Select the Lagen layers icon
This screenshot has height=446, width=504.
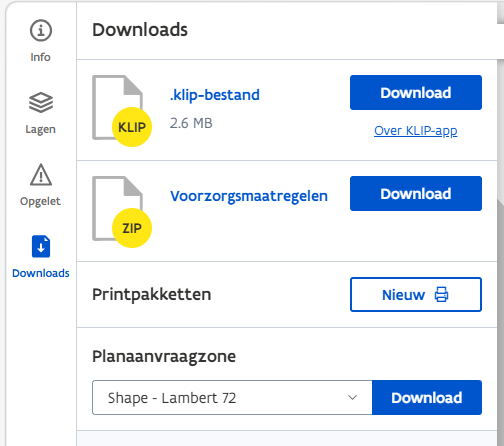pos(41,102)
